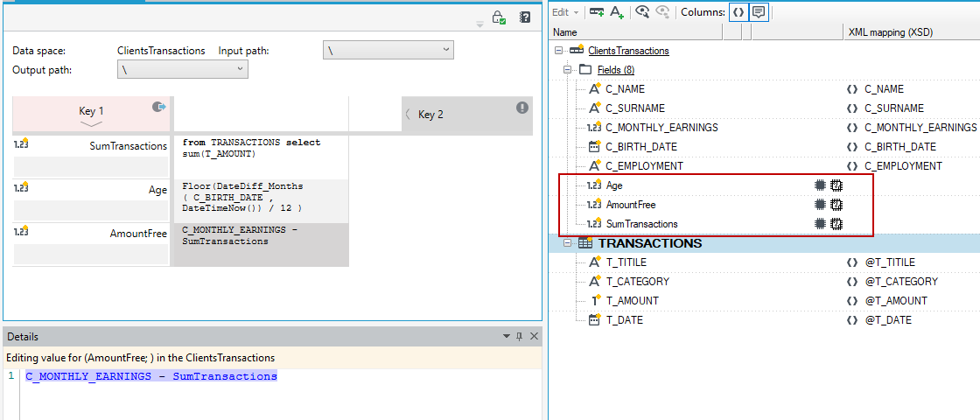
Task: Click the Fields (8) folder link
Action: tap(616, 70)
